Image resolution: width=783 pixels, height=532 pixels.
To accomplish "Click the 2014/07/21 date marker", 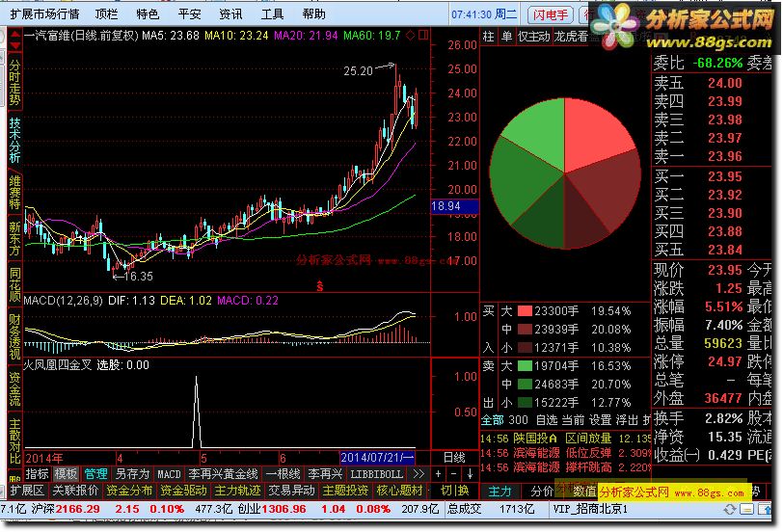I will [377, 458].
